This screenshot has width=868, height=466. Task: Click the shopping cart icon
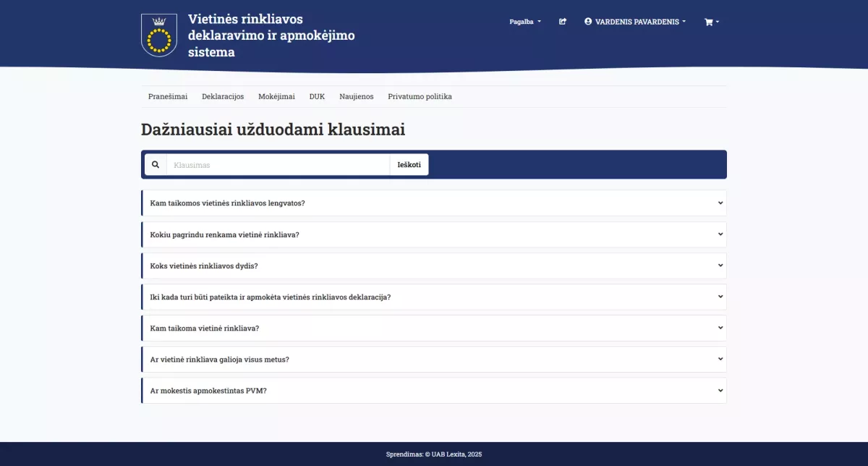(707, 22)
